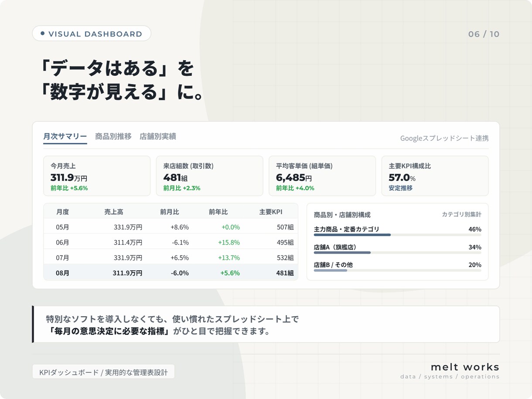
Task: Click the KPIダッシュボード / 実用的な管理表設計 tag
Action: tap(103, 372)
